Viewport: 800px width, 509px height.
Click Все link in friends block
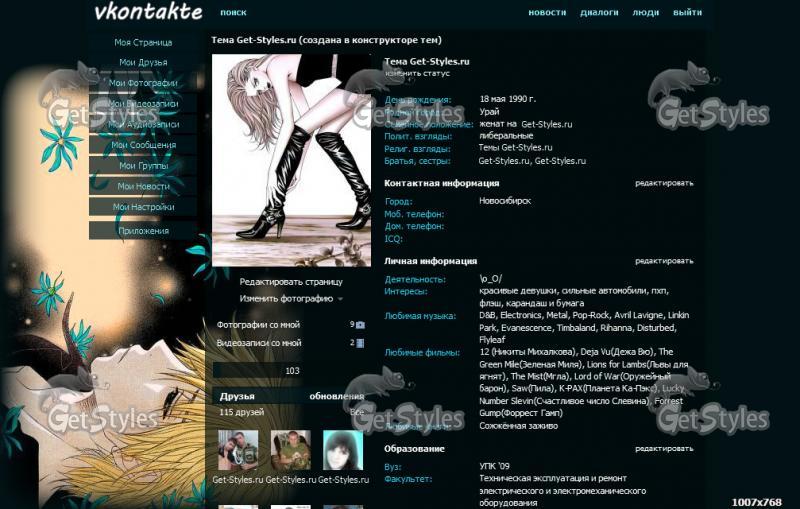point(357,412)
